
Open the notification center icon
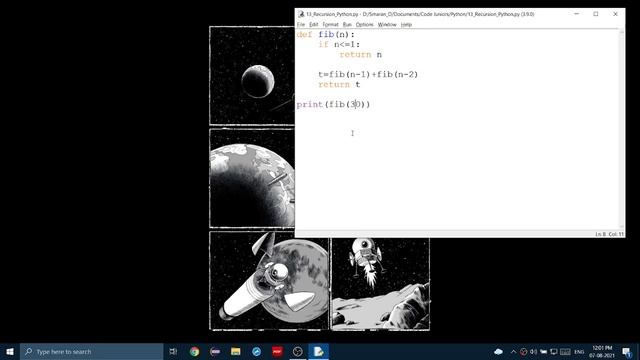tap(627, 351)
